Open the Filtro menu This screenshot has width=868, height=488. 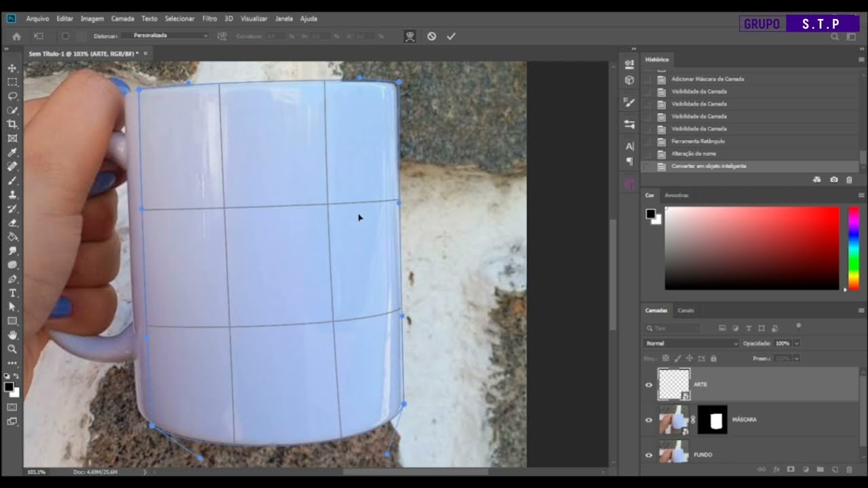(x=210, y=18)
